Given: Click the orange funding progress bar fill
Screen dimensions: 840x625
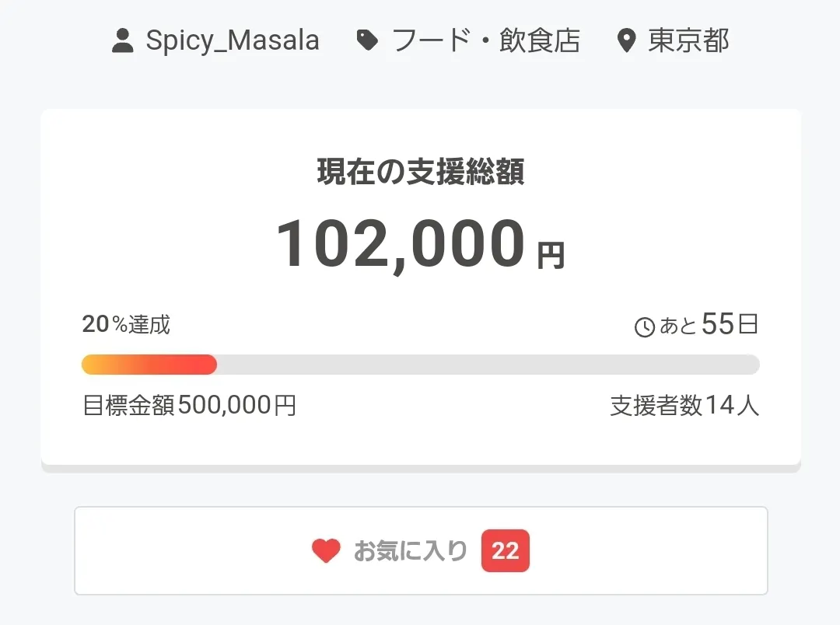Looking at the screenshot, I should (149, 365).
